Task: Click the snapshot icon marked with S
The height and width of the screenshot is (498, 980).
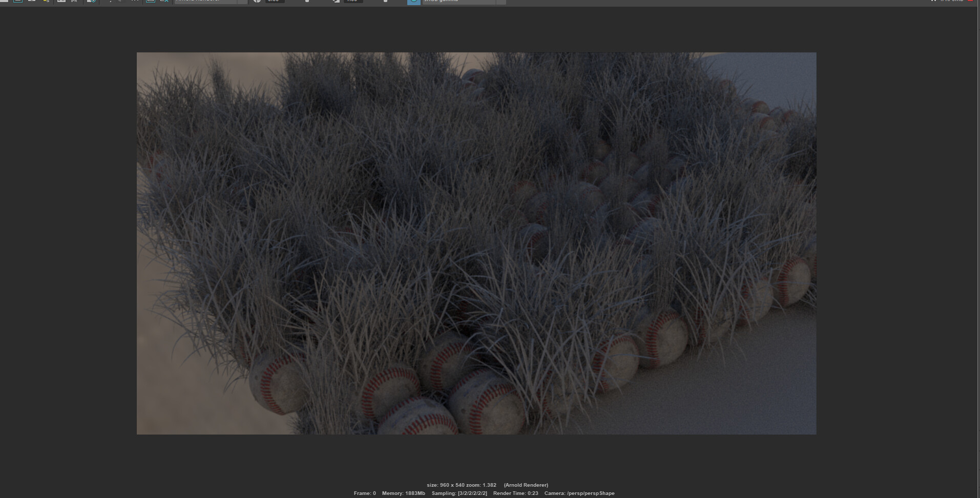Action: coord(45,2)
